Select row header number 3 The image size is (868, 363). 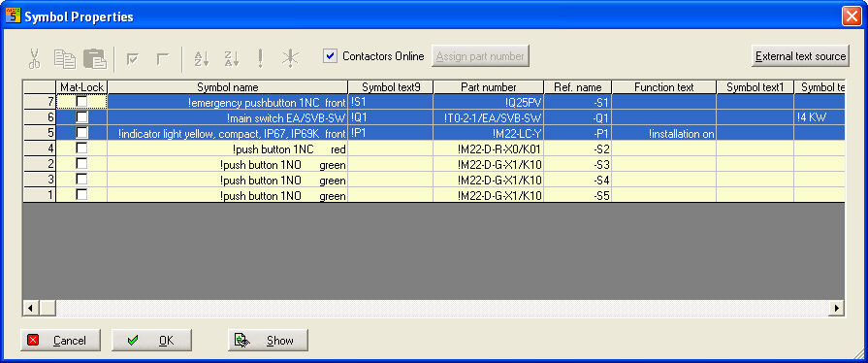[40, 179]
